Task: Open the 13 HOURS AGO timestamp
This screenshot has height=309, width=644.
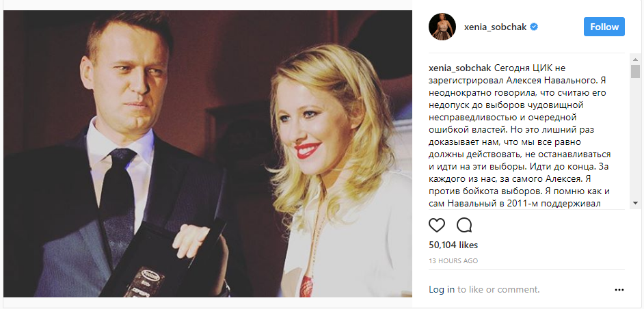Action: pyautogui.click(x=453, y=261)
